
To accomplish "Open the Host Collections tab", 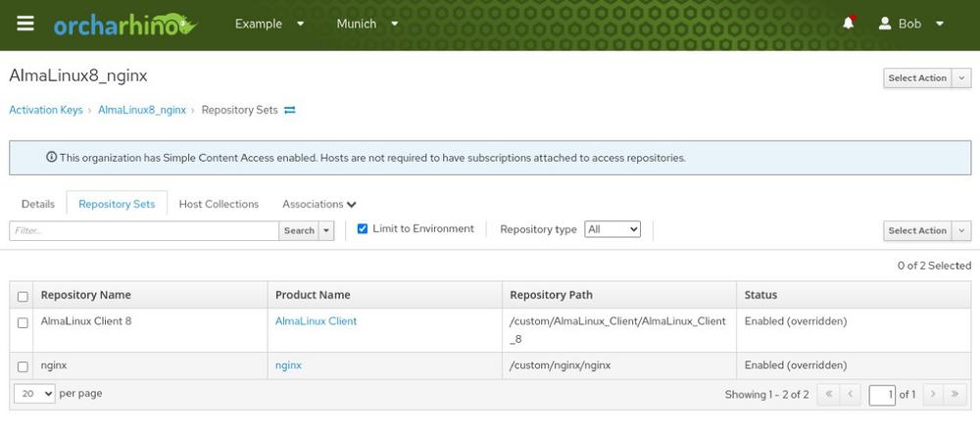I will (219, 204).
